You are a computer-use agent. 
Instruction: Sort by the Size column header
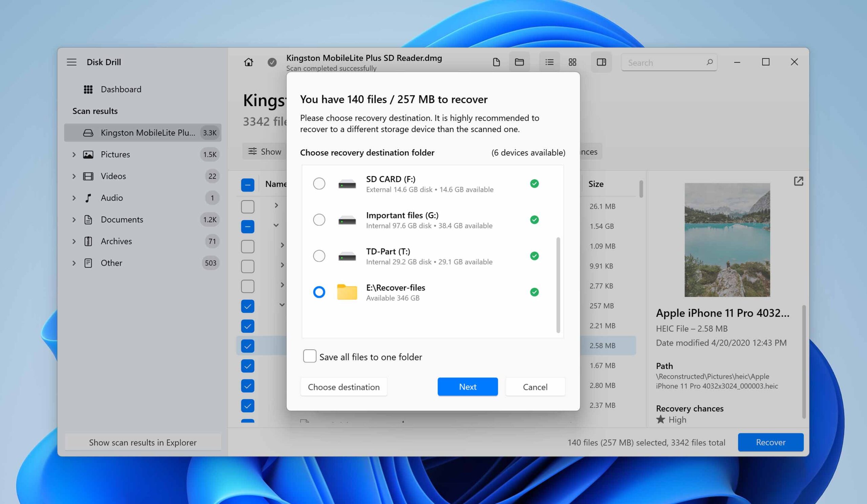(595, 184)
